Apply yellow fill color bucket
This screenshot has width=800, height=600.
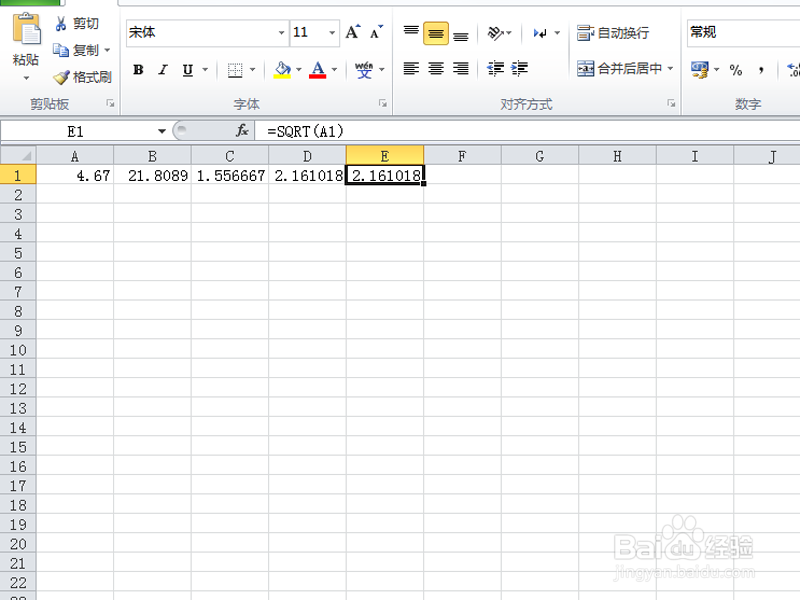pos(282,69)
